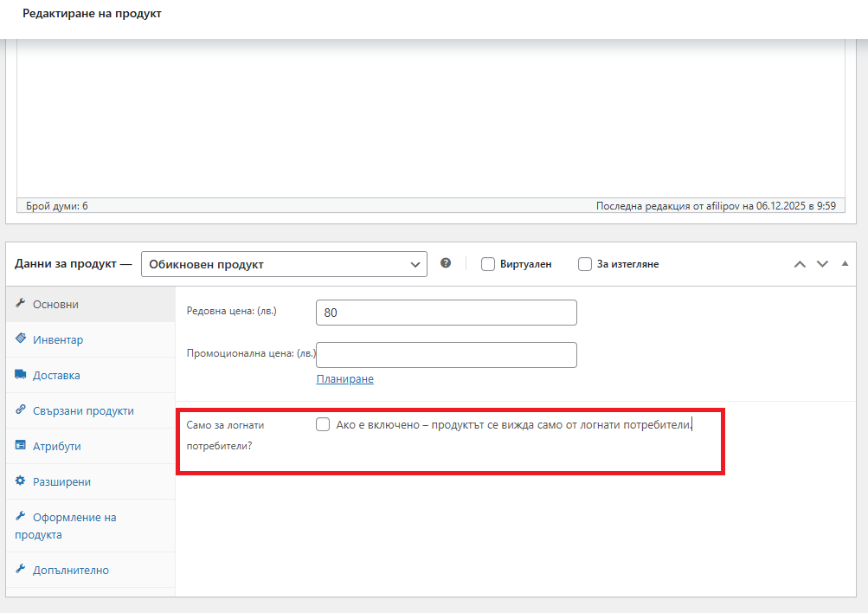The image size is (868, 613).
Task: Click the Планиране link
Action: (344, 379)
